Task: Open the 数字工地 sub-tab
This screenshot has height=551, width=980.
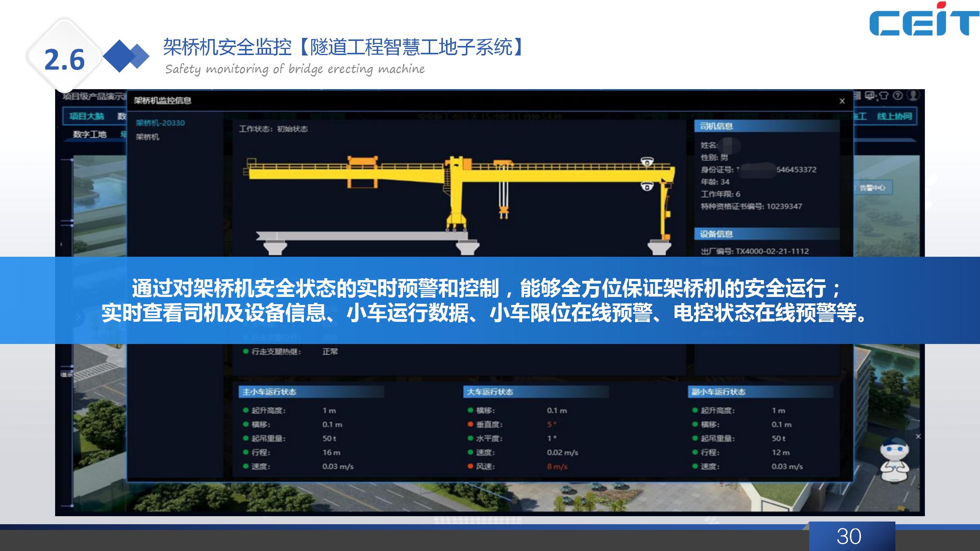Action: (90, 134)
